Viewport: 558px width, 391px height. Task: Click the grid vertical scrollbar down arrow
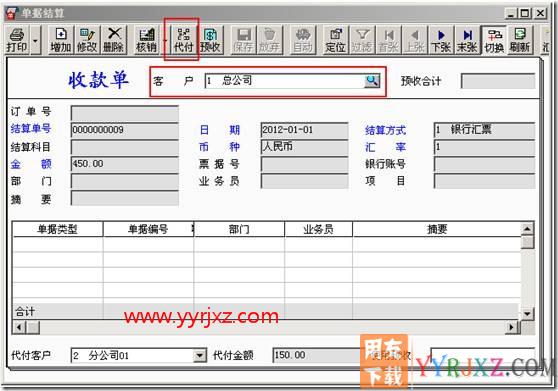click(x=527, y=314)
